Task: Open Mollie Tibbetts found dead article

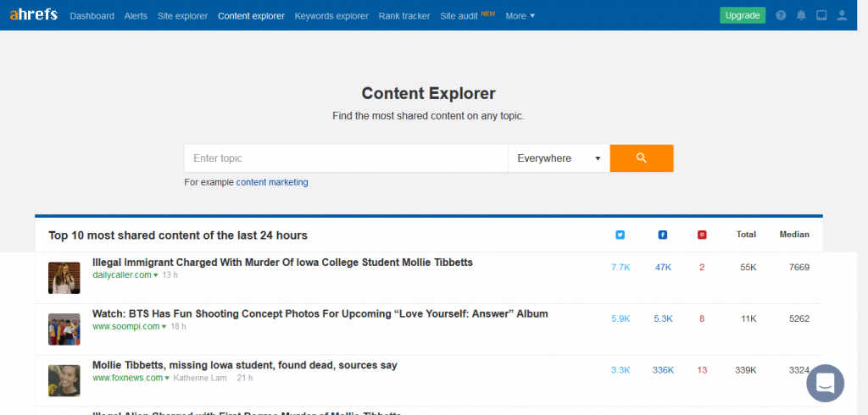Action: coord(245,365)
